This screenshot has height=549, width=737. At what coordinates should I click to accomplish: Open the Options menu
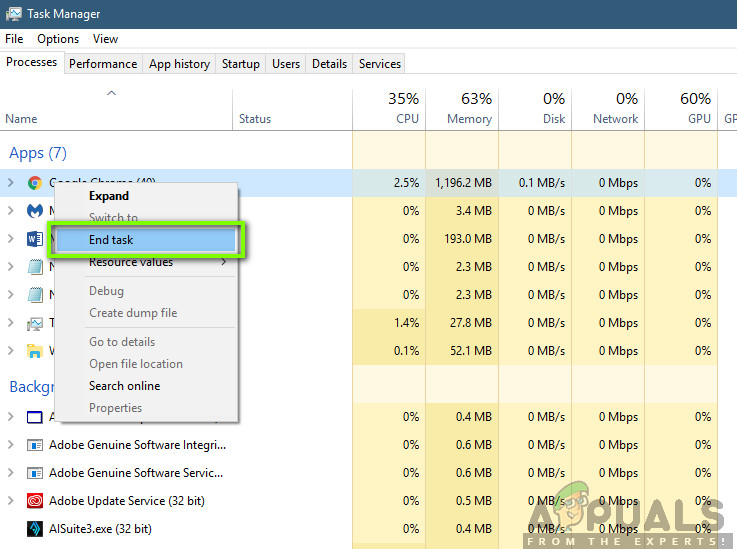point(58,39)
